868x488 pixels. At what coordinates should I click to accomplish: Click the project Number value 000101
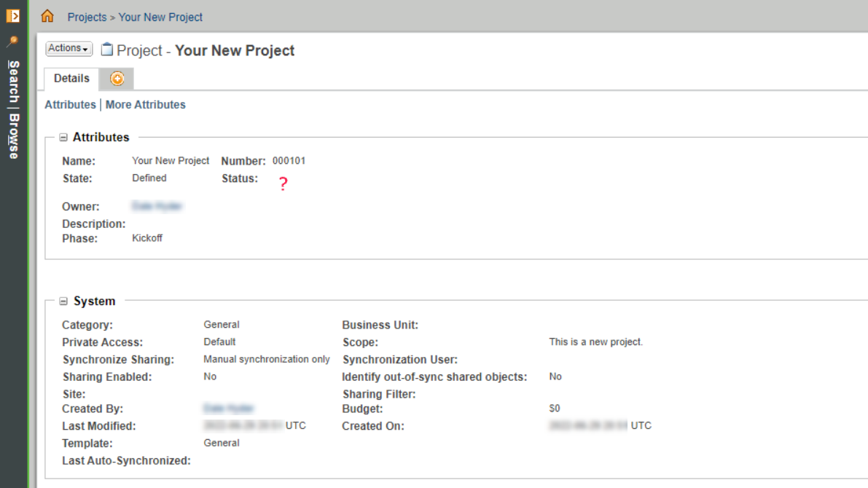click(290, 160)
